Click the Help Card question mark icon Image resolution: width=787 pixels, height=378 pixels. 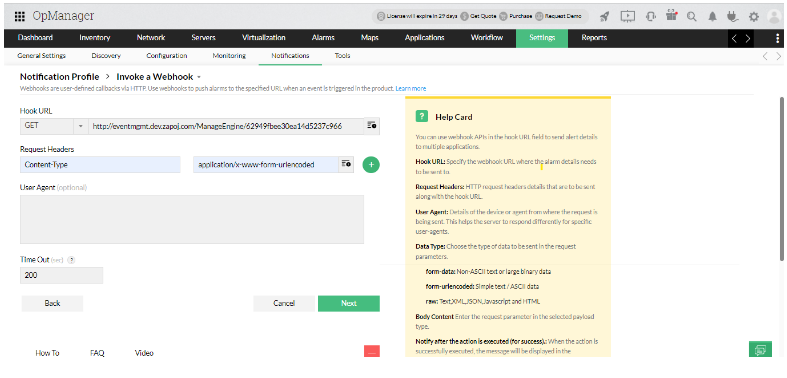click(x=422, y=116)
